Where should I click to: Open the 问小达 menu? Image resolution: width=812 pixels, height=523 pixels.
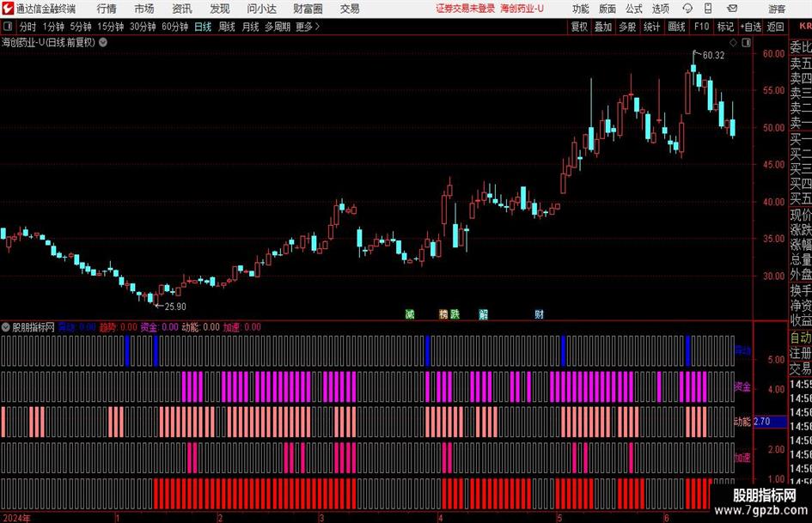(x=262, y=9)
